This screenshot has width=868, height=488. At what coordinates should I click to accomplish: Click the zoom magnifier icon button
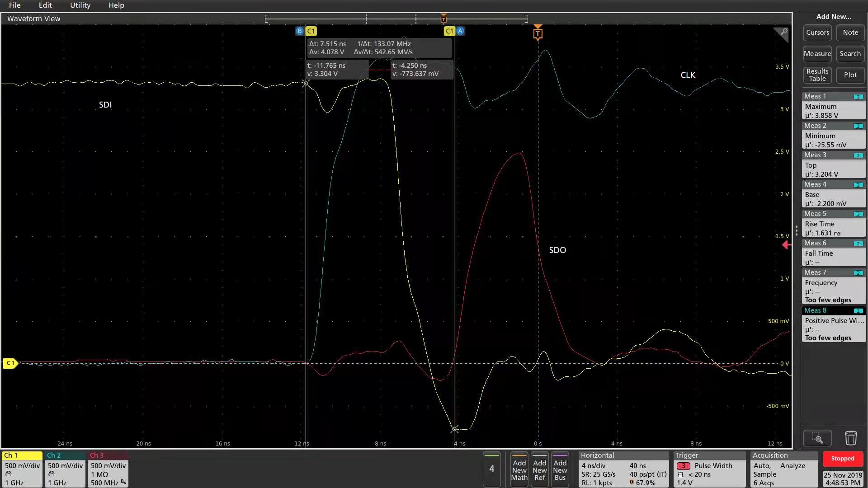click(x=817, y=438)
